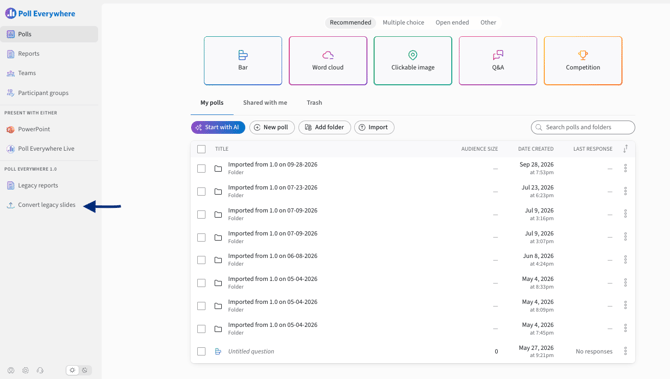Click Convert legacy slides
This screenshot has width=670, height=379.
(46, 205)
